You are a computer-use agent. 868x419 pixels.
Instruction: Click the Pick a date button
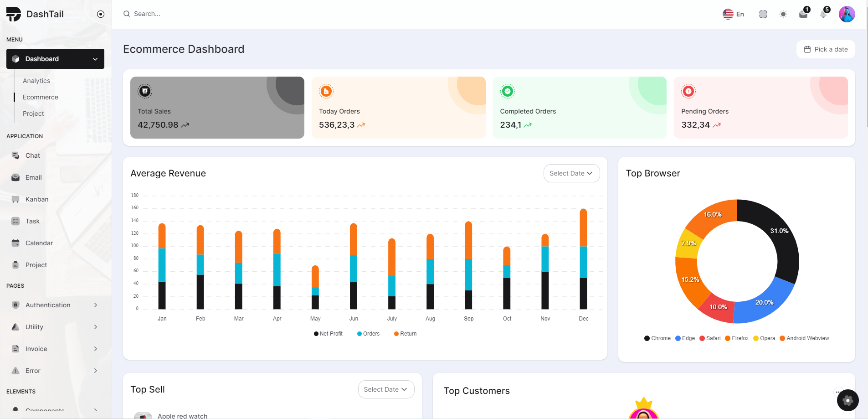point(826,49)
